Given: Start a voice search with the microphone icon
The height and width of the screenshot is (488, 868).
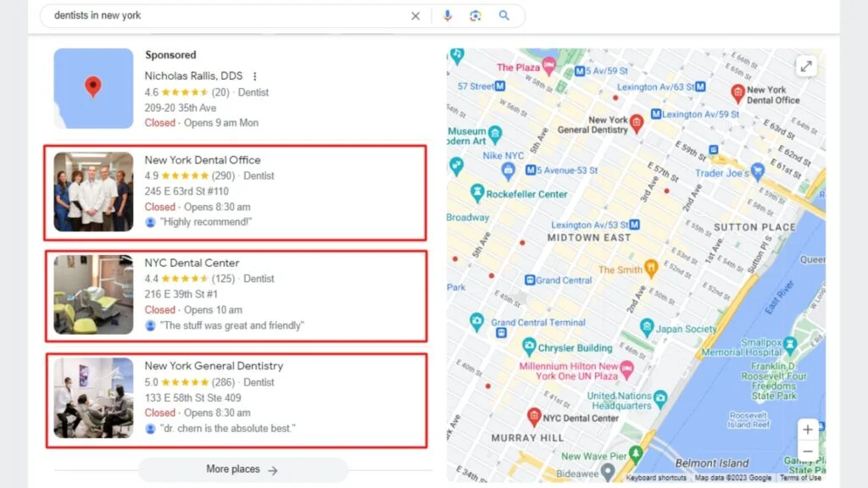Looking at the screenshot, I should [448, 15].
